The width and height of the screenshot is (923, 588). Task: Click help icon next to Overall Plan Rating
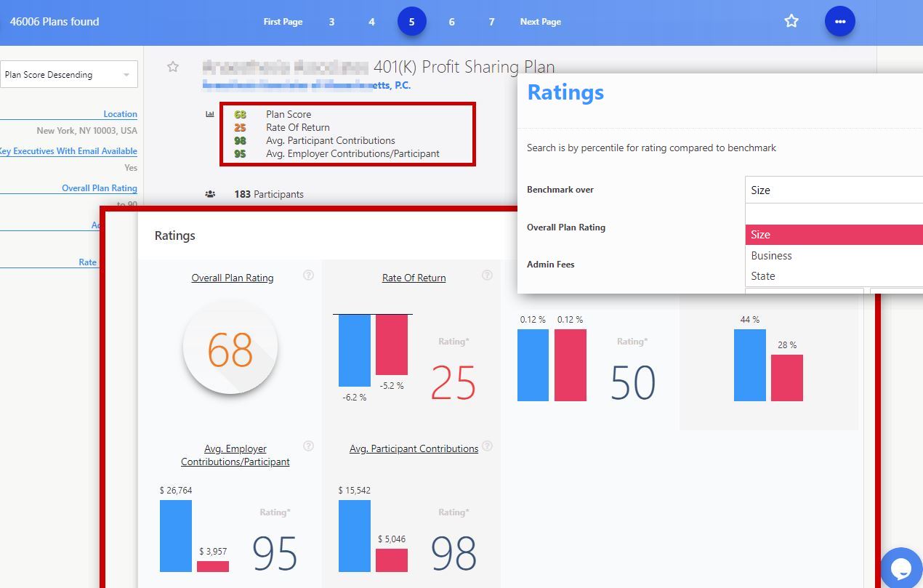[x=308, y=275]
